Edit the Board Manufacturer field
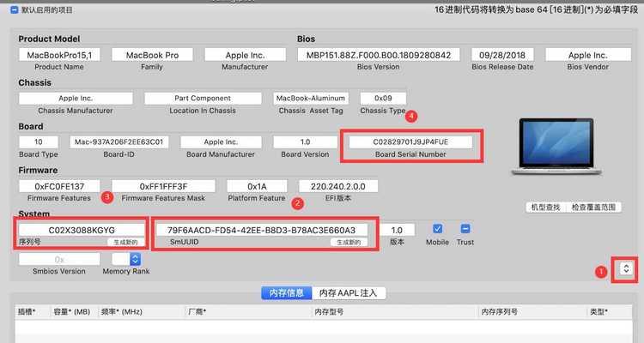The image size is (644, 343). pyautogui.click(x=221, y=142)
